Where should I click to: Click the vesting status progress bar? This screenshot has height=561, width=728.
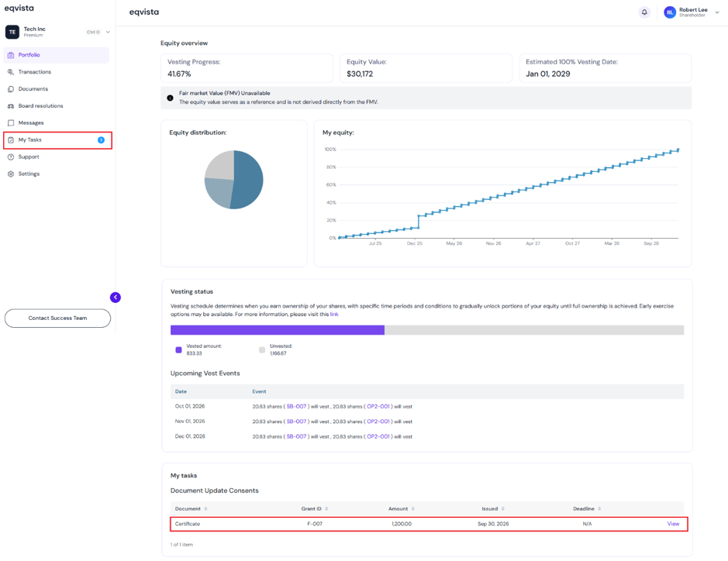click(427, 330)
